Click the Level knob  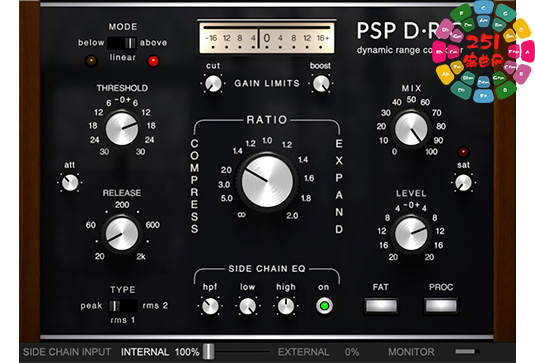point(411,234)
